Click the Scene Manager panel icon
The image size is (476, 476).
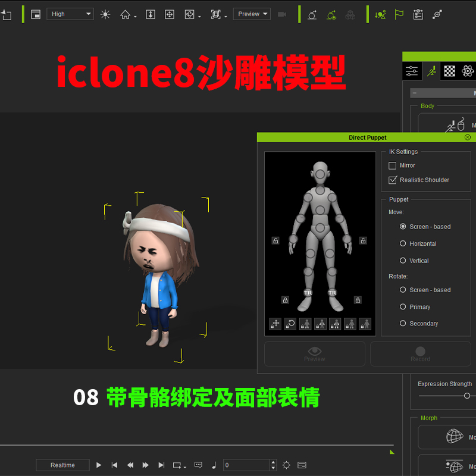[36, 14]
